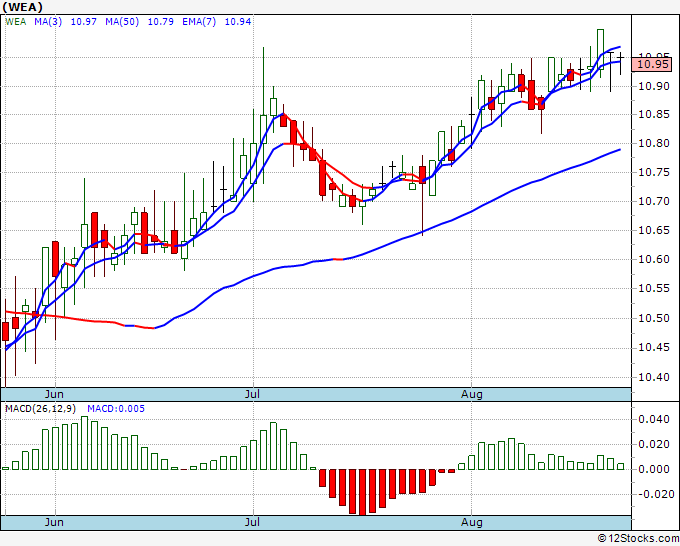
Task: Click the WEA legend label
Action: pos(16,22)
